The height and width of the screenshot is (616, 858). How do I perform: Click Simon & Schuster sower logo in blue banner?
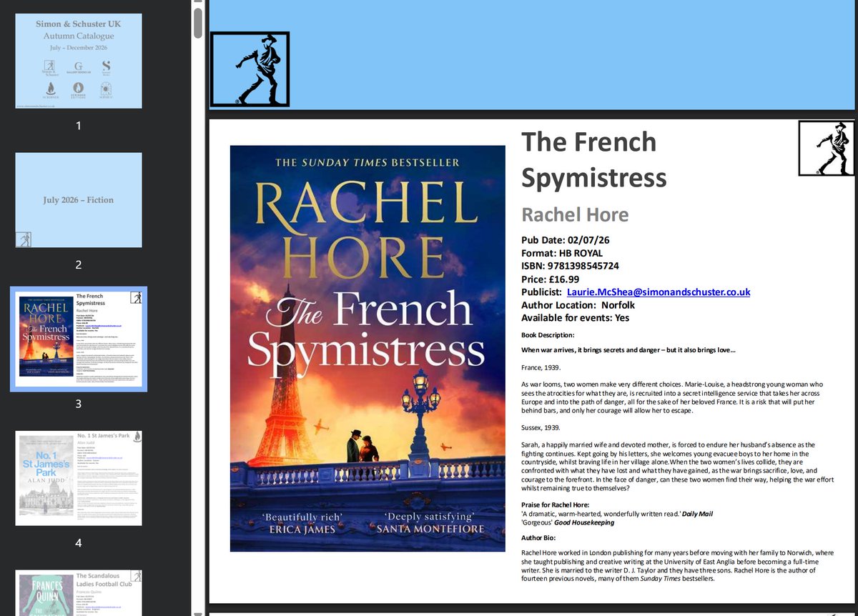pos(250,69)
